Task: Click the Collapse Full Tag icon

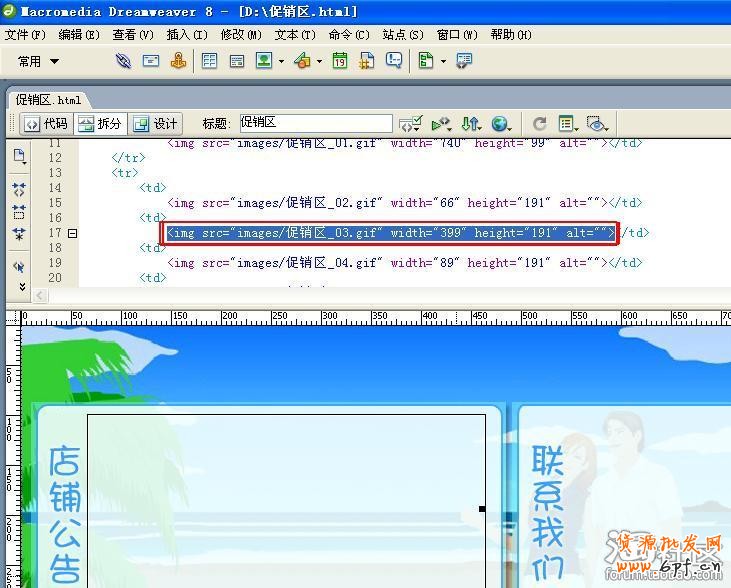Action: click(x=19, y=189)
